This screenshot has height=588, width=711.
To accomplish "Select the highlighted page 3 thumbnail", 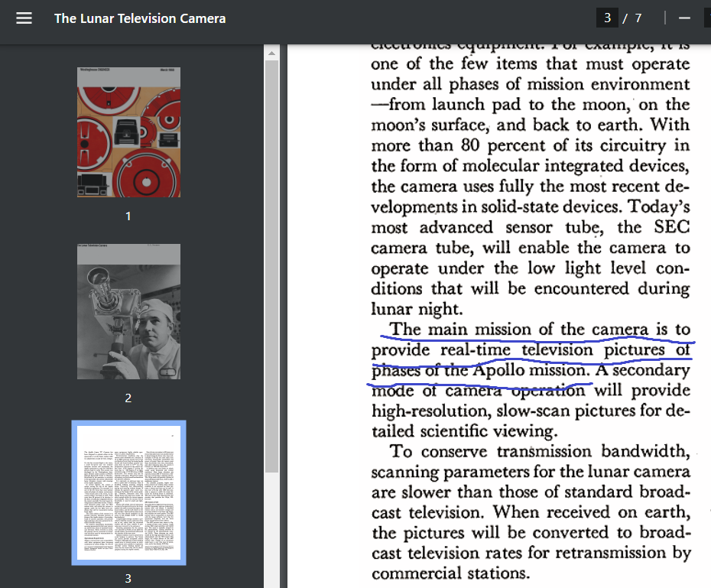I will coord(128,492).
